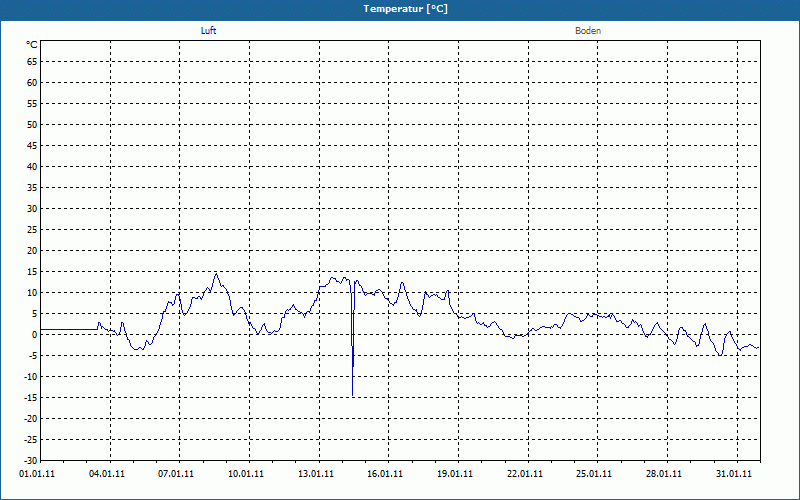Click the flat line segment at chart start
Viewport: 800px width, 500px height.
tap(69, 330)
